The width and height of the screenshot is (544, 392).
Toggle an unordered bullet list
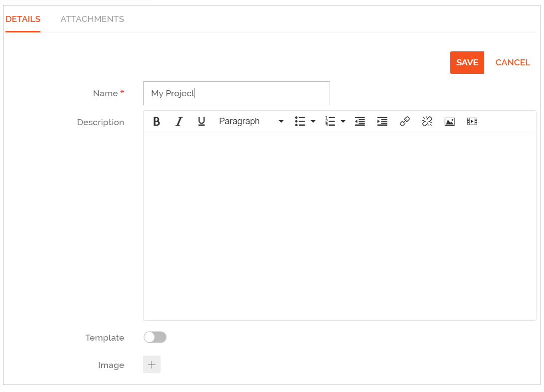[299, 121]
